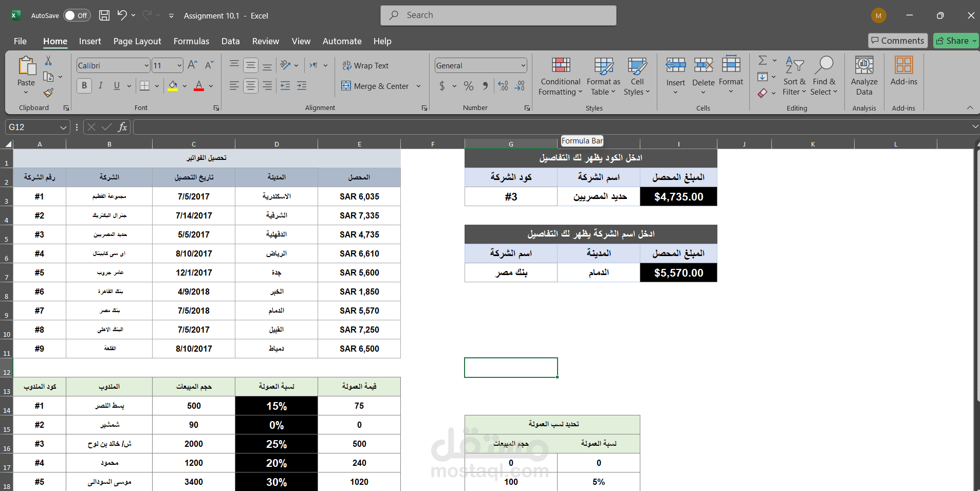Open the File menu

pos(21,41)
